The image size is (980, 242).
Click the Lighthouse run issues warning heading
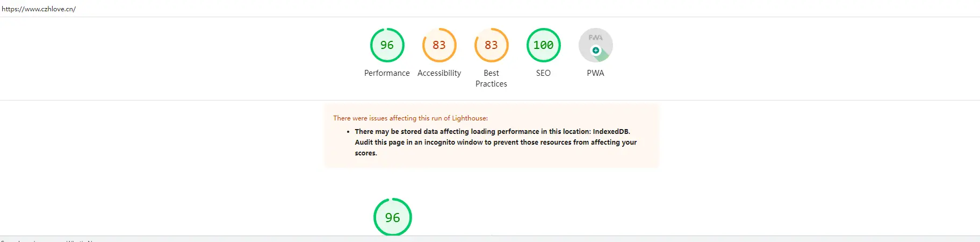click(x=410, y=118)
